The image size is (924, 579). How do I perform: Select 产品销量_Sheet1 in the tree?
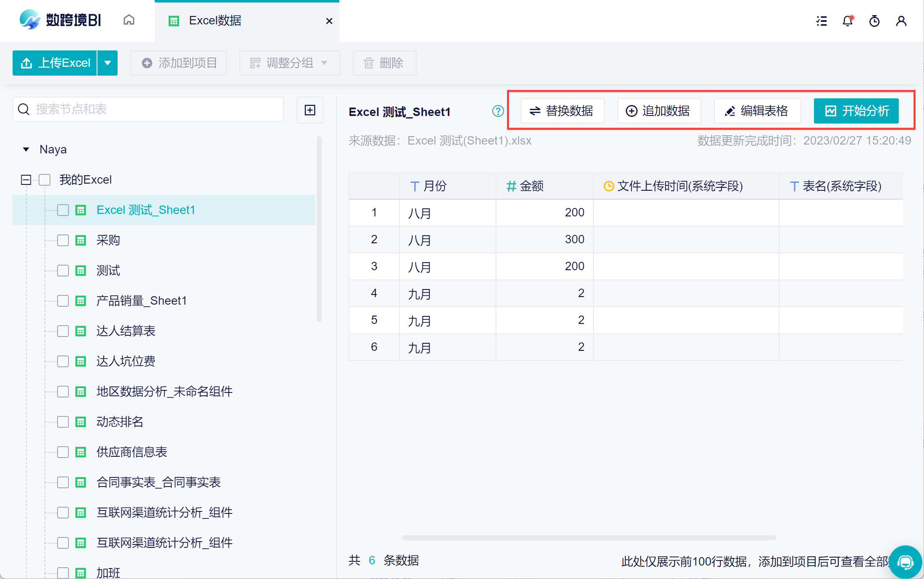click(x=142, y=301)
